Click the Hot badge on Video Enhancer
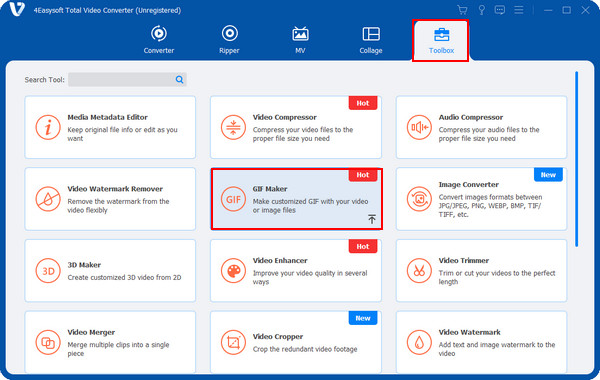Viewport: 600px width, 380px height. click(x=363, y=246)
